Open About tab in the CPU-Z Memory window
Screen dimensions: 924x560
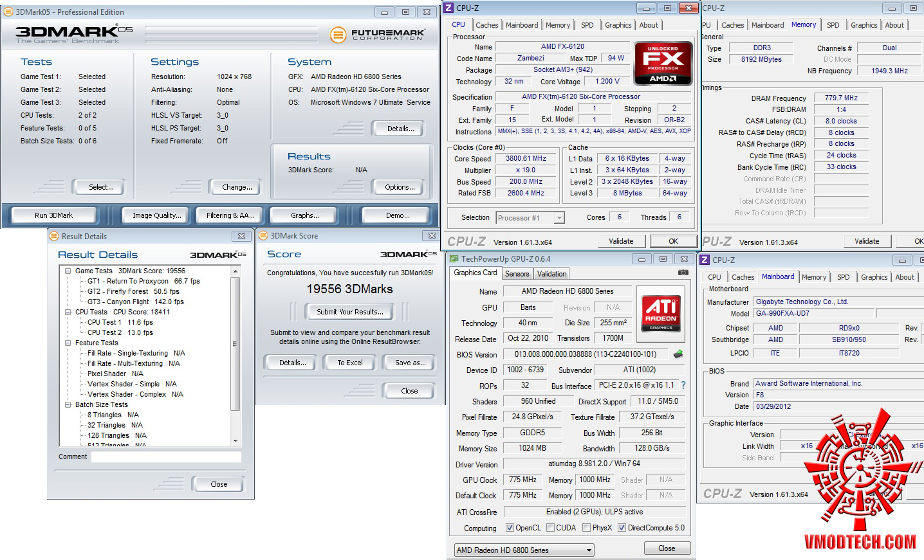pos(894,25)
